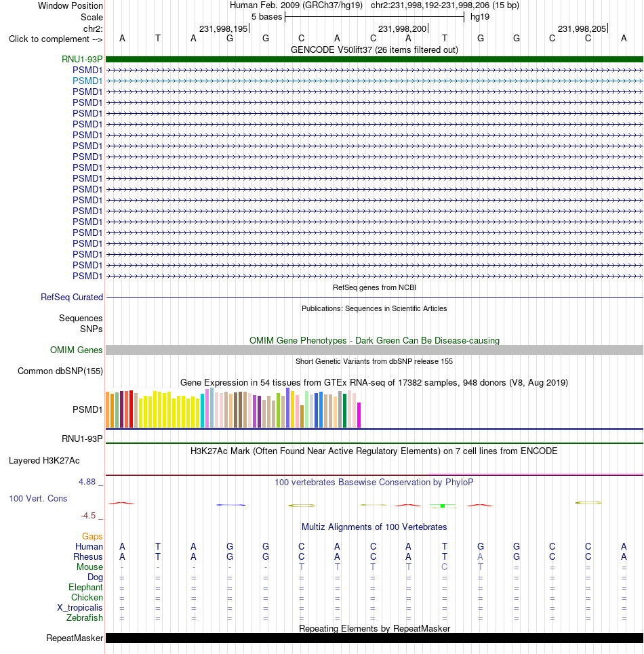Open the GTEx Gene Expression track title
Screen dimensions: 644x654
pos(374,382)
